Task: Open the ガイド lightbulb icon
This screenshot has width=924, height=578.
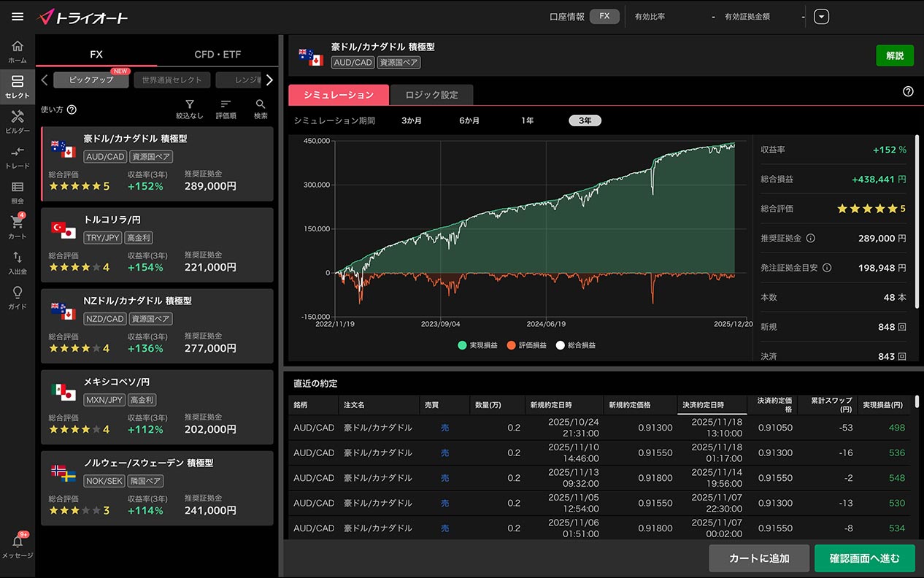Action: coord(18,297)
